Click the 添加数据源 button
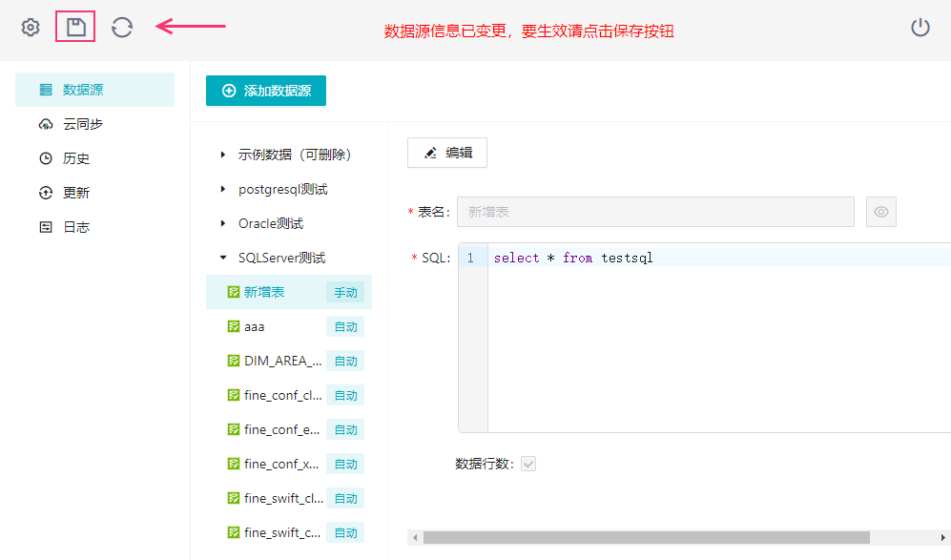This screenshot has height=560, width=951. coord(265,91)
